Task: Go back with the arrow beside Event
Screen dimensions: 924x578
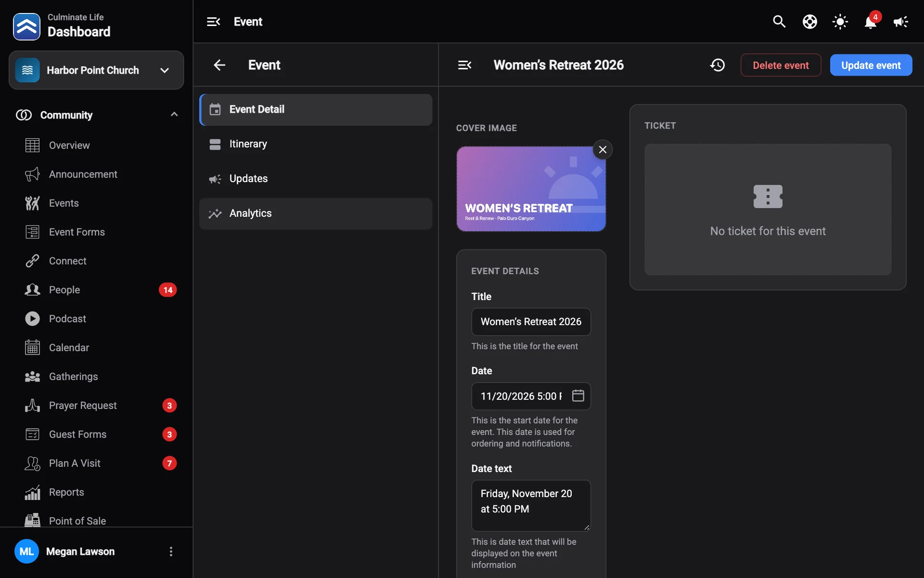Action: click(219, 65)
